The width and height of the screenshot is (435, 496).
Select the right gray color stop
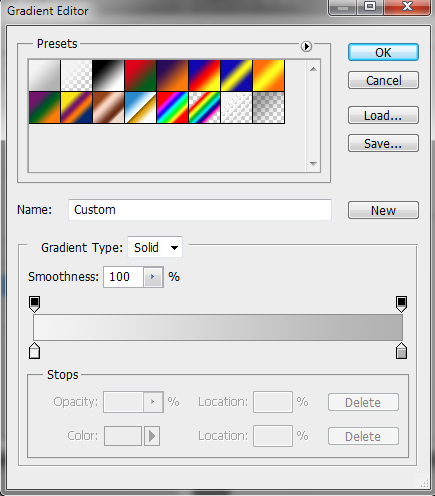point(401,351)
